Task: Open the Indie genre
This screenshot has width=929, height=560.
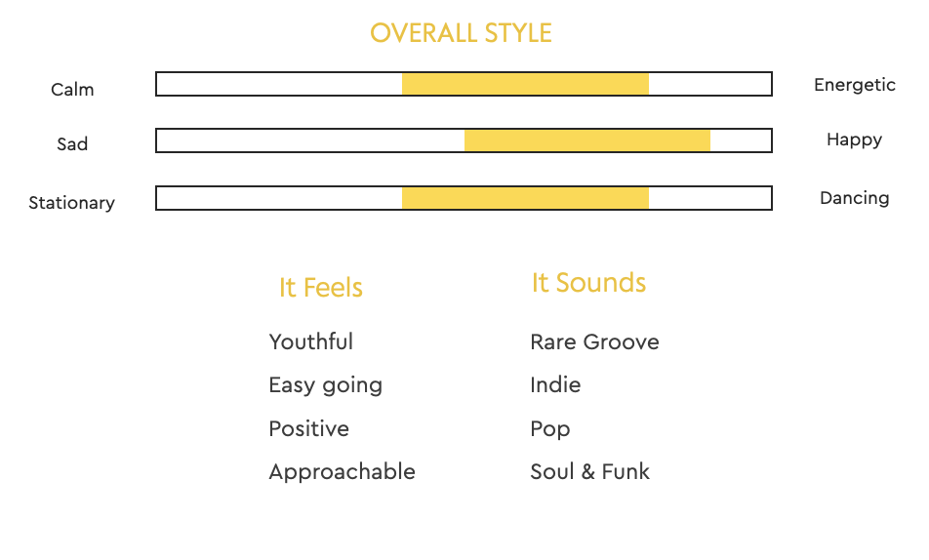Action: [x=555, y=384]
